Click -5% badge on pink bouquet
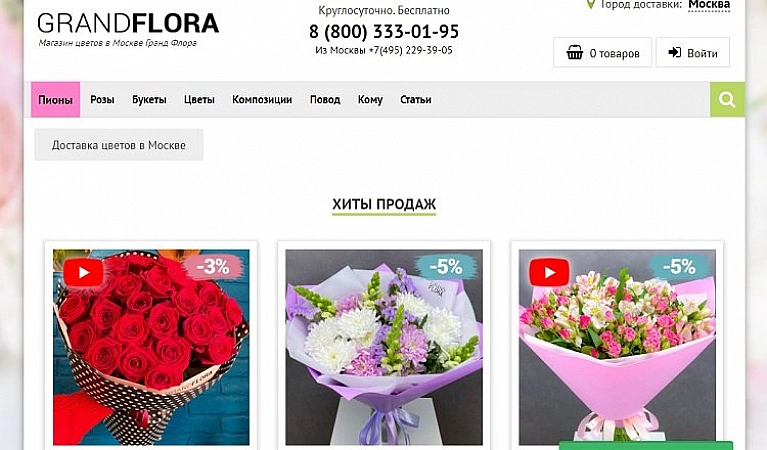The width and height of the screenshot is (767, 450). tap(679, 267)
